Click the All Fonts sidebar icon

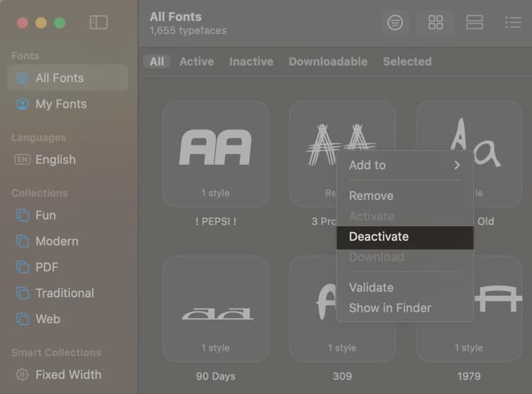[x=23, y=78]
